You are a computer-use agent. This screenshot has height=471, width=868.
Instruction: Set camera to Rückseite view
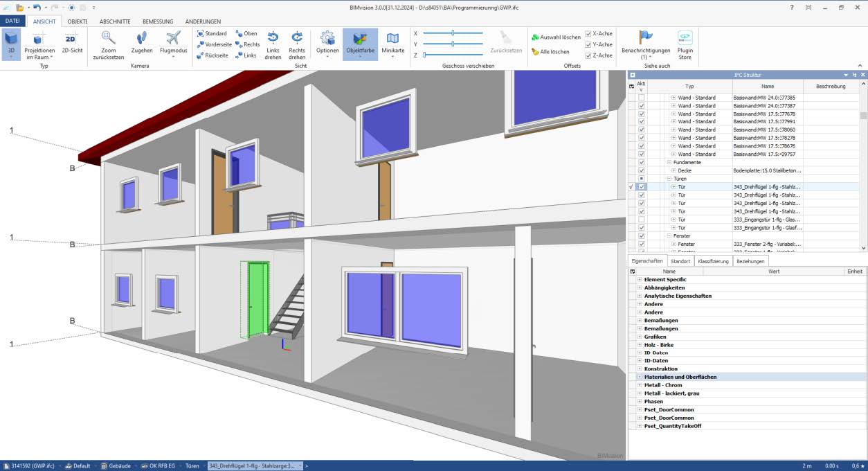[x=212, y=55]
